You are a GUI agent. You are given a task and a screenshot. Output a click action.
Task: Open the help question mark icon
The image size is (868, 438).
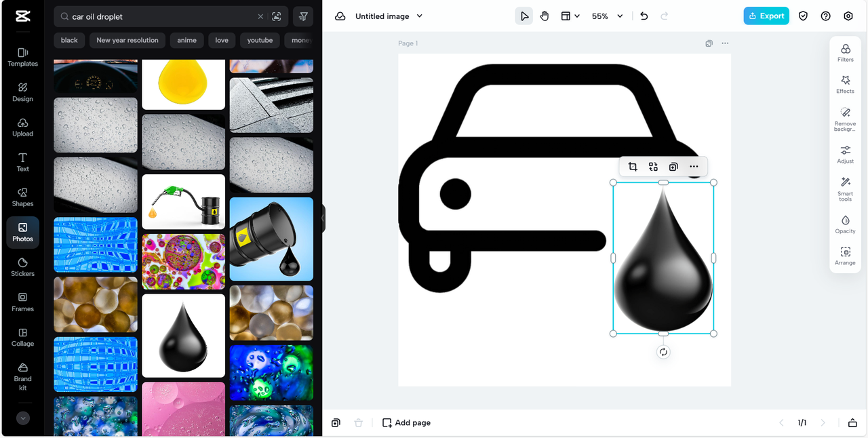click(825, 16)
